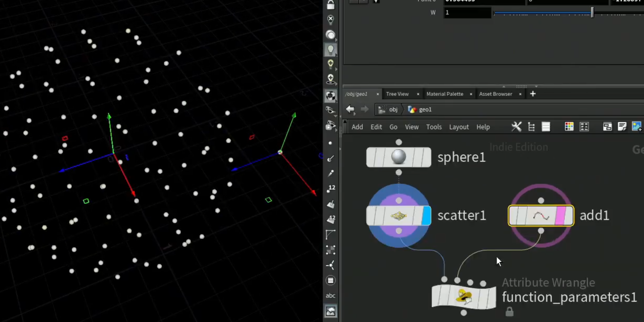Expand stereo glasses options triangle
The width and height of the screenshot is (644, 322).
click(335, 116)
